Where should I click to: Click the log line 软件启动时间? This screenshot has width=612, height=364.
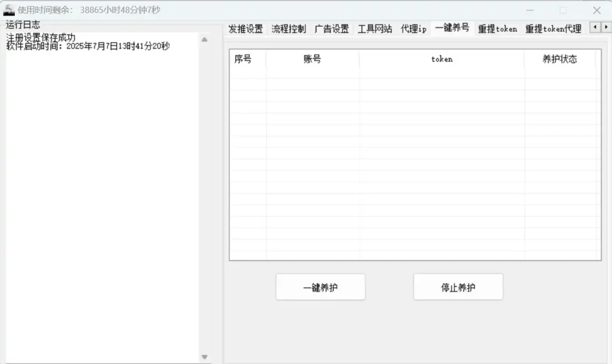(x=88, y=46)
